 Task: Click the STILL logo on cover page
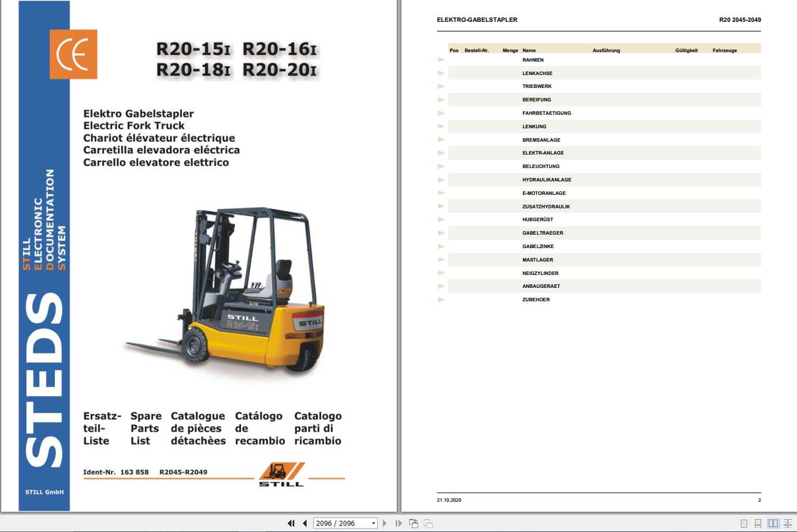tap(281, 474)
